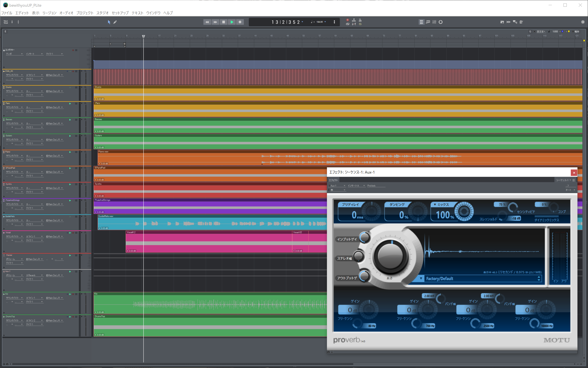
Task: Click the record transport button
Action: [240, 22]
